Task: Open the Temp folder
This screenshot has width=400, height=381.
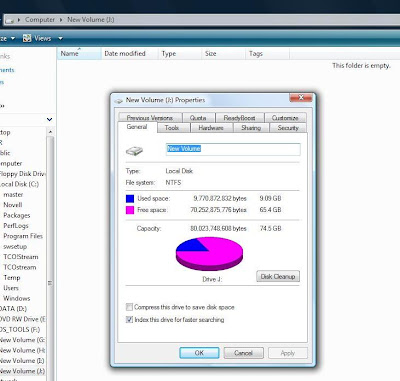Action: [12, 278]
